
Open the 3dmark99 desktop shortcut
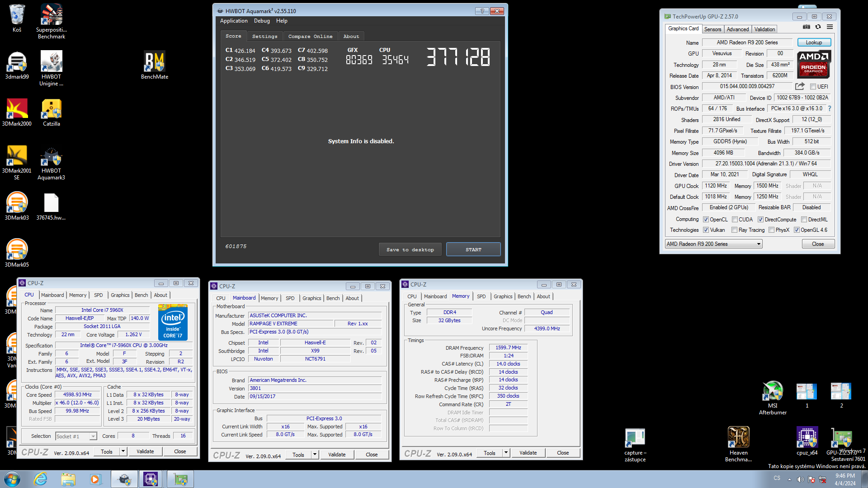pos(17,66)
